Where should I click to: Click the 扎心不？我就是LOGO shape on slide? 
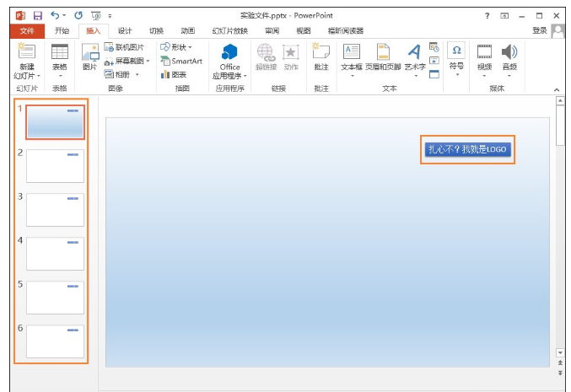[x=467, y=149]
